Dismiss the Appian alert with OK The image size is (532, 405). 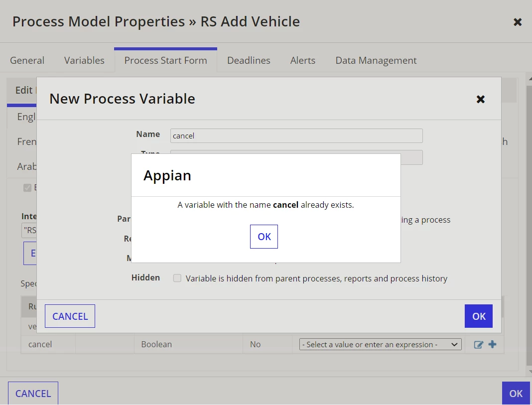(x=264, y=237)
